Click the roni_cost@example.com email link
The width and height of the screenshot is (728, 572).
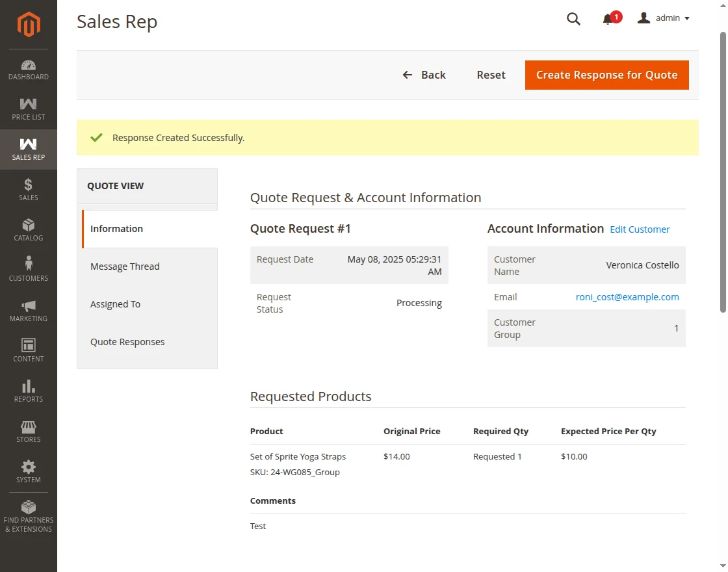[x=627, y=297]
